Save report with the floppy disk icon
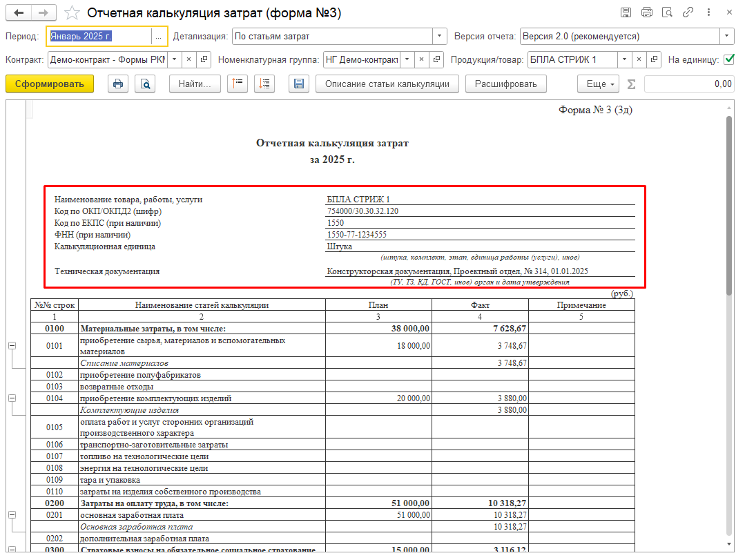Viewport: 745px width, 560px height. click(299, 84)
